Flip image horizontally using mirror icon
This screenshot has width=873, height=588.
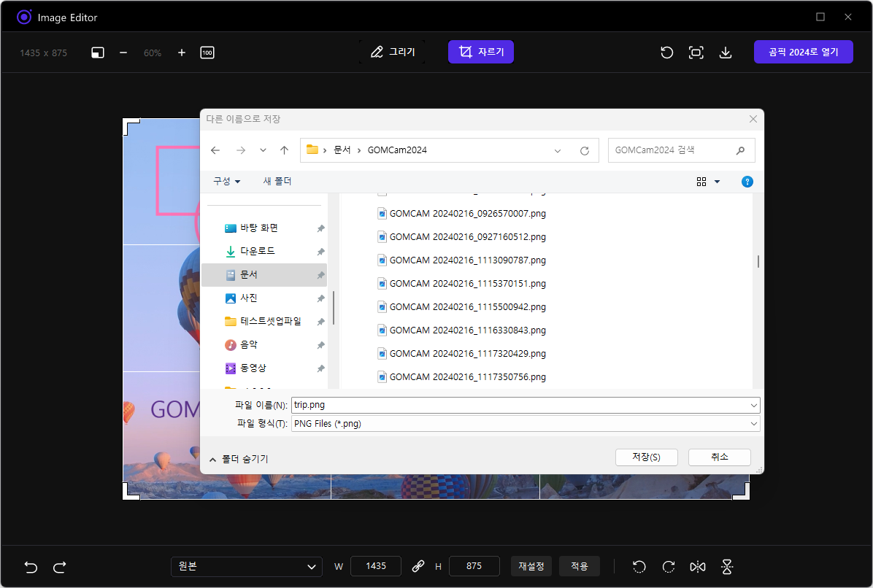pos(697,567)
